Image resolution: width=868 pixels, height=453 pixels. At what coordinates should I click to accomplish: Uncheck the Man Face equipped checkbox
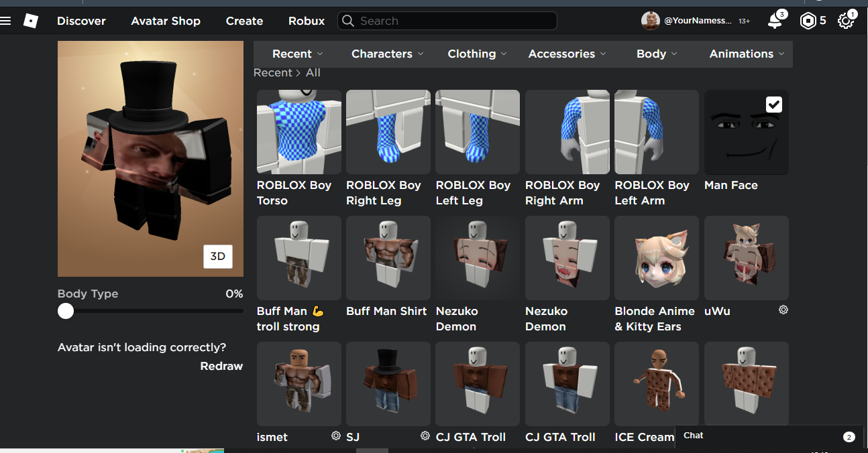[773, 105]
